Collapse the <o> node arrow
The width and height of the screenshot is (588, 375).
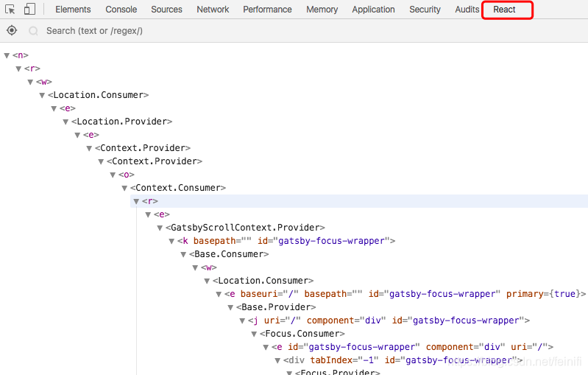pyautogui.click(x=113, y=175)
